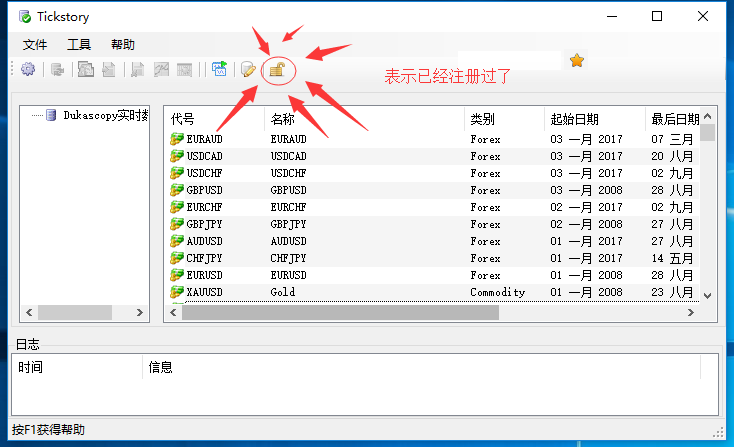Click the database icon beside Dukascopy in the tree
734x447 pixels.
[51, 115]
